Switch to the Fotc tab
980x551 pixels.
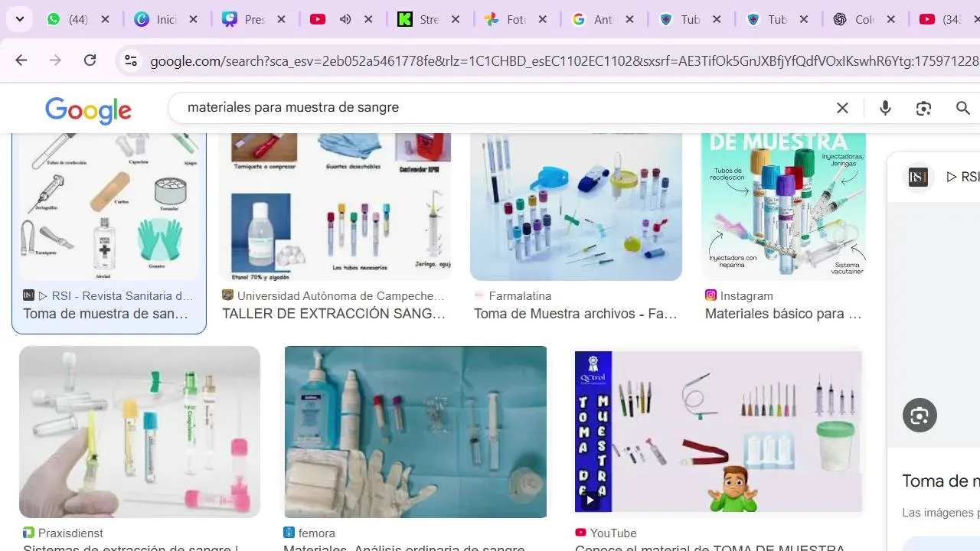(x=505, y=19)
